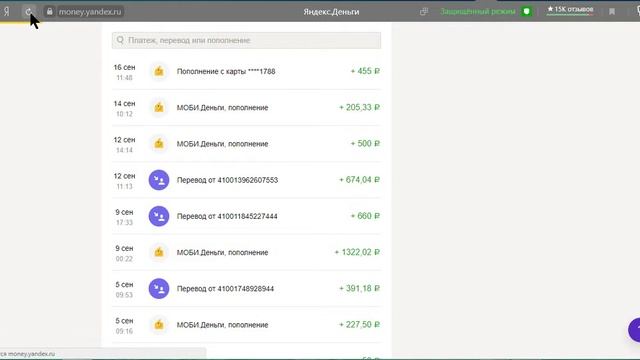Click the + 1322,02 ₽ amount
Image resolution: width=640 pixels, height=360 pixels.
click(x=357, y=252)
